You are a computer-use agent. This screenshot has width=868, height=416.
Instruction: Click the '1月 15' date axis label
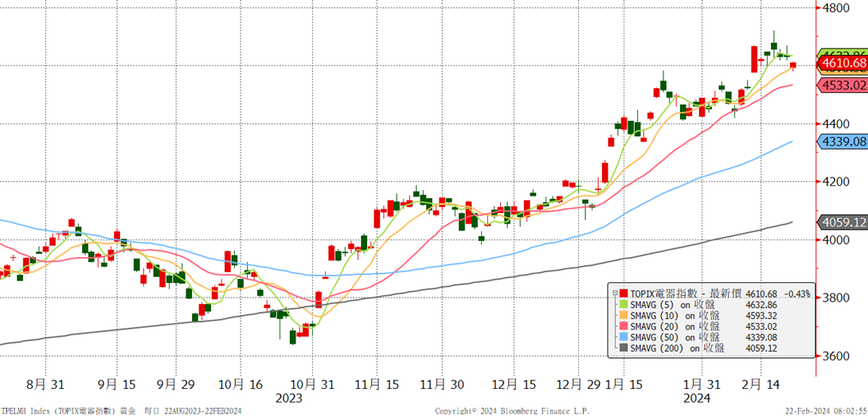[624, 384]
